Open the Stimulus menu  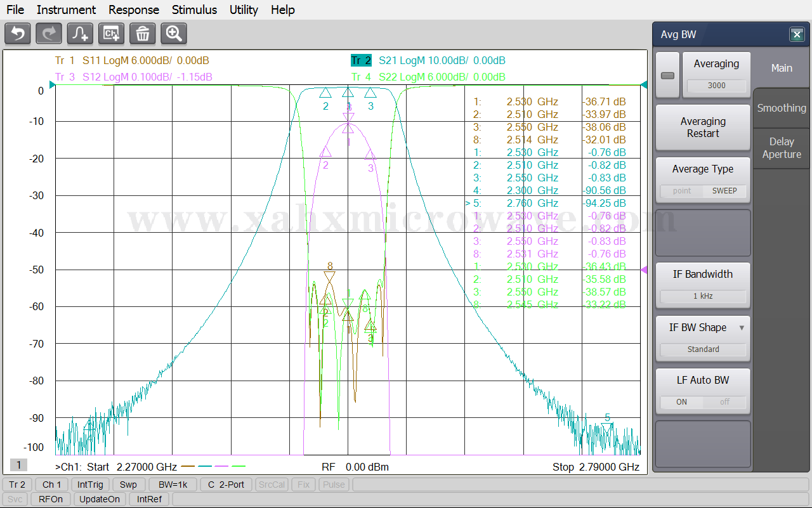coord(194,10)
